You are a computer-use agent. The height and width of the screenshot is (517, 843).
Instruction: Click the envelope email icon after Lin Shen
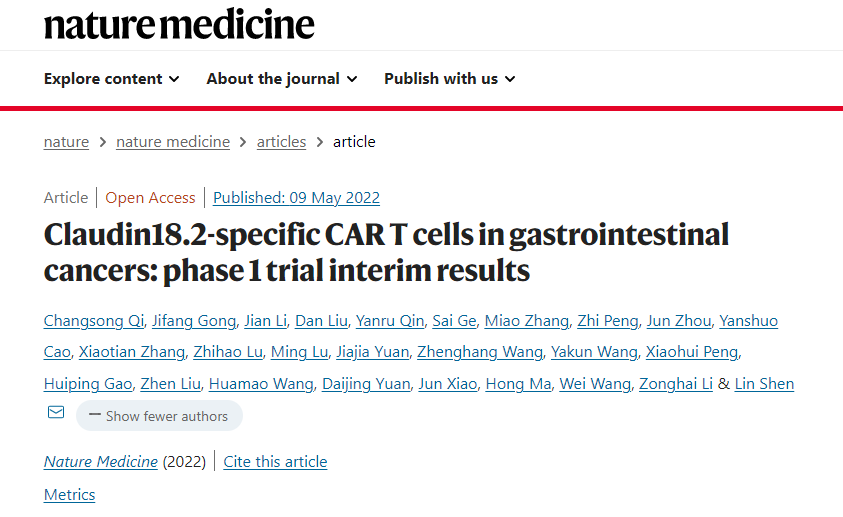click(x=56, y=412)
